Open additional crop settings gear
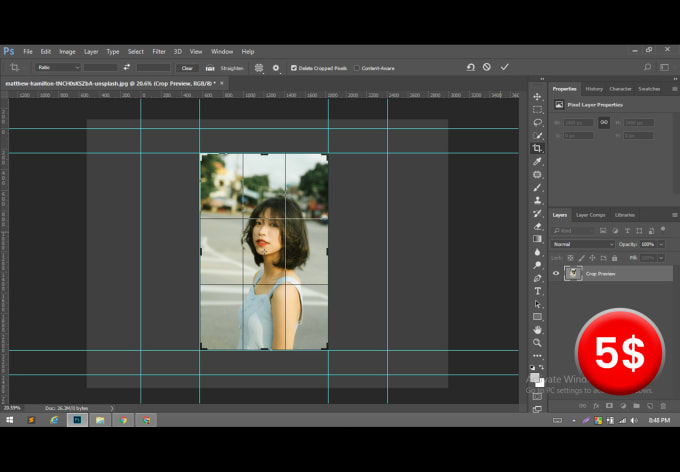680x472 pixels. (276, 68)
